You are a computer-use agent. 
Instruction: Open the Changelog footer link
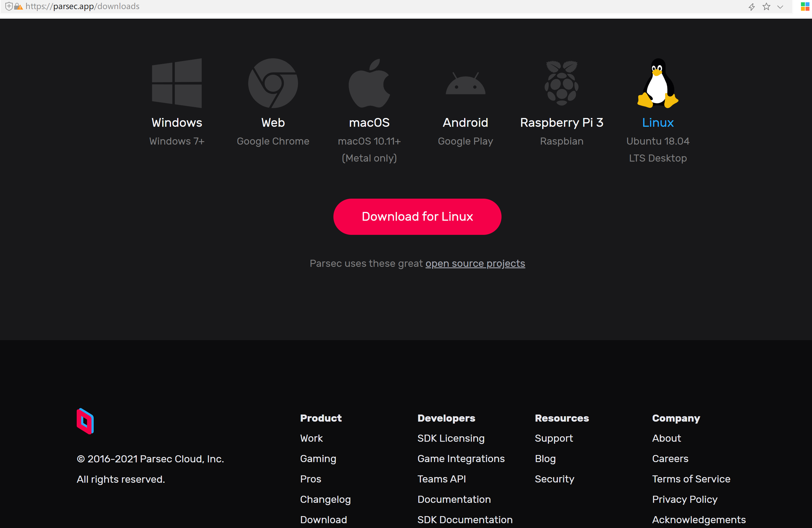pyautogui.click(x=325, y=499)
